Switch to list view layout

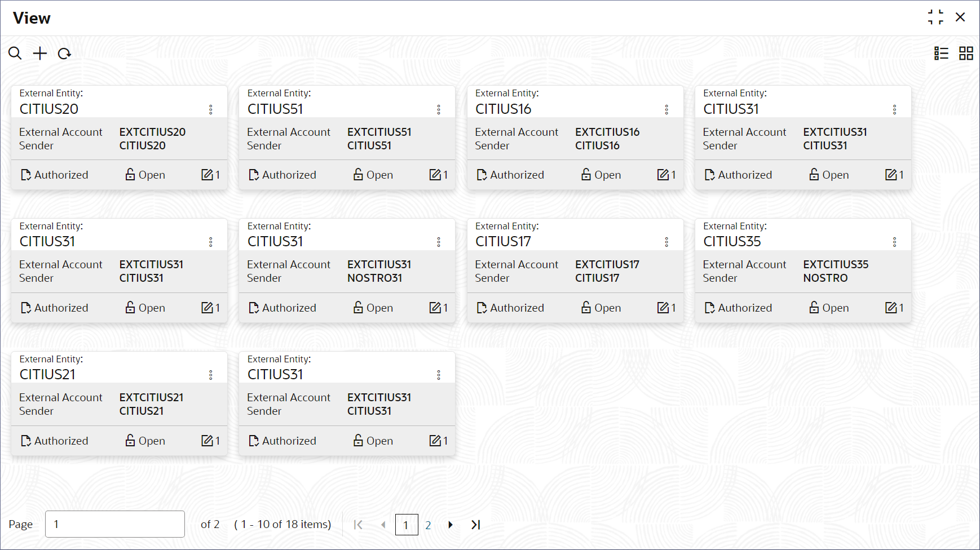pos(941,54)
